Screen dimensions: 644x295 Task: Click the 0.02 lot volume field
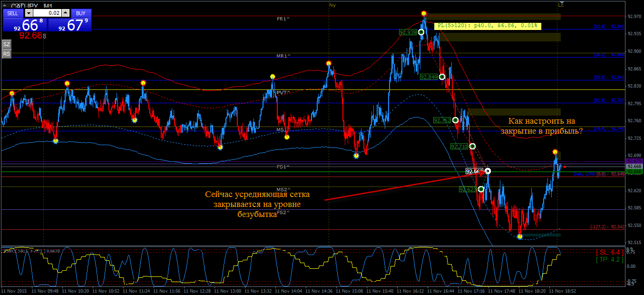point(47,13)
